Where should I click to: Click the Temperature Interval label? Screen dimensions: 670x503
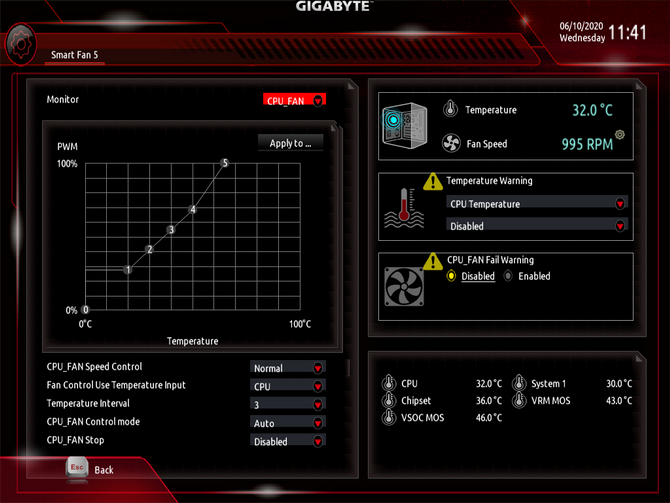[x=88, y=403]
